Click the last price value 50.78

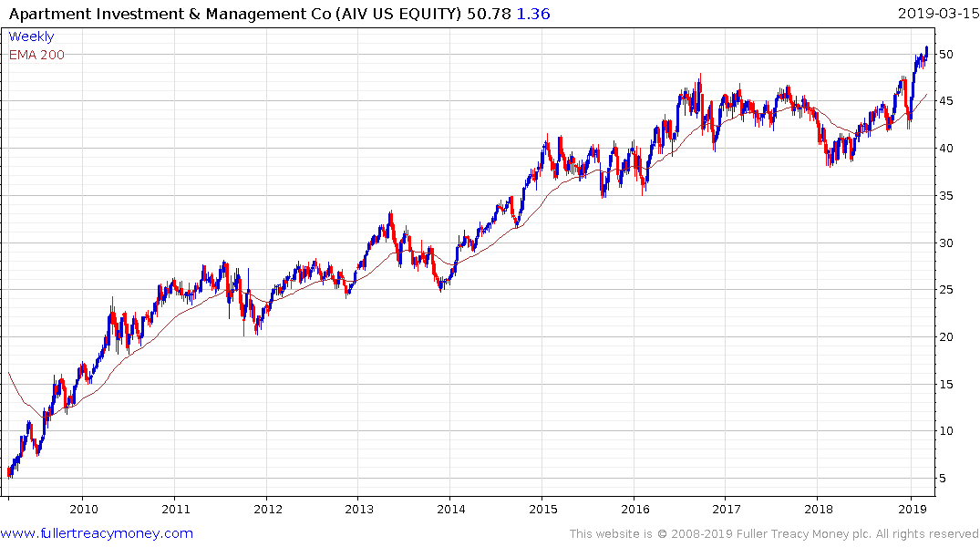[x=489, y=14]
